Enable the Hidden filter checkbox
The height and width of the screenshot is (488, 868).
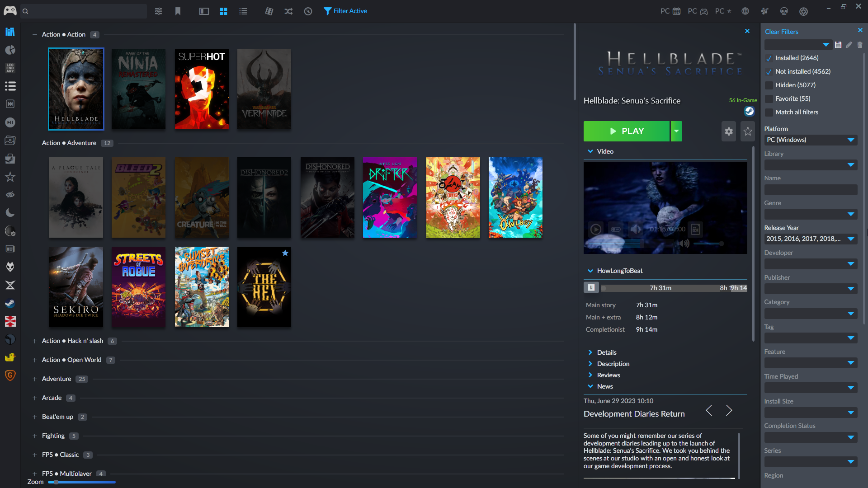[x=769, y=85]
